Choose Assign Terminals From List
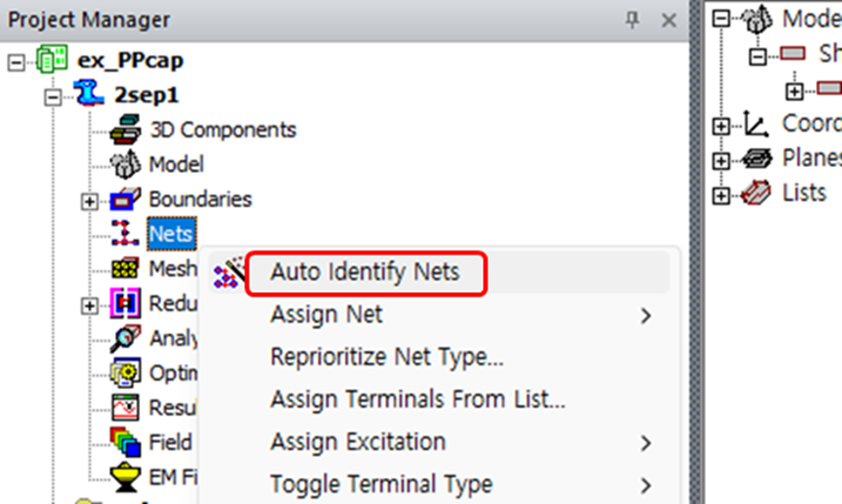The height and width of the screenshot is (504, 842). (418, 399)
